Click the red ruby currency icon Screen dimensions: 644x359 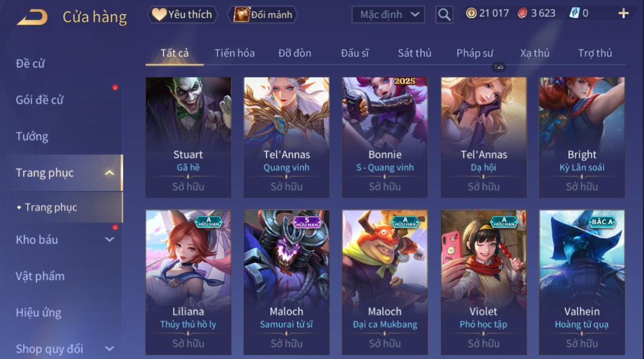click(522, 13)
